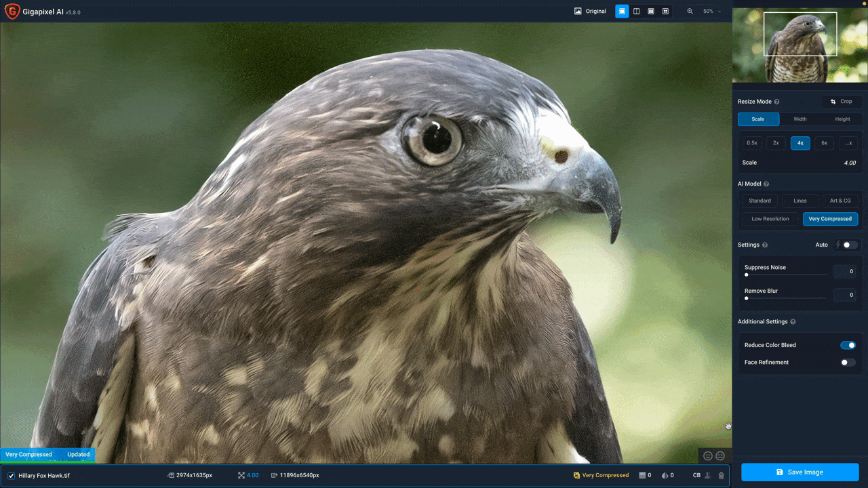The width and height of the screenshot is (868, 488).
Task: Select the Art & CG AI model
Action: coord(840,201)
